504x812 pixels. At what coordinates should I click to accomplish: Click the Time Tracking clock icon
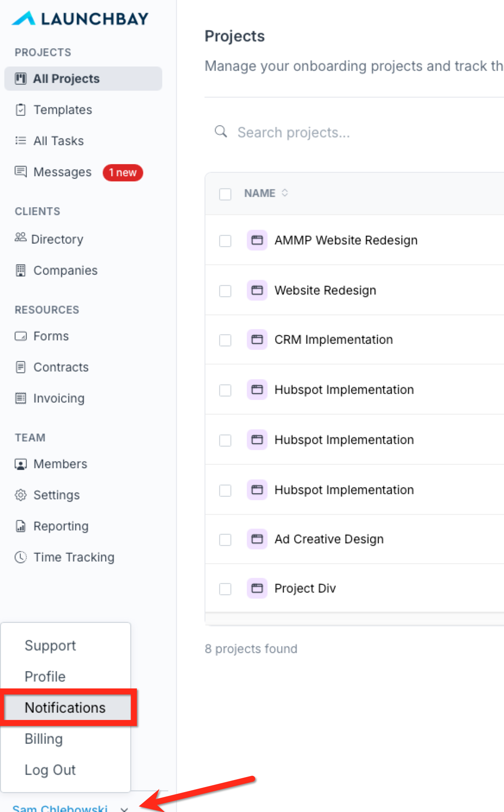[21, 557]
